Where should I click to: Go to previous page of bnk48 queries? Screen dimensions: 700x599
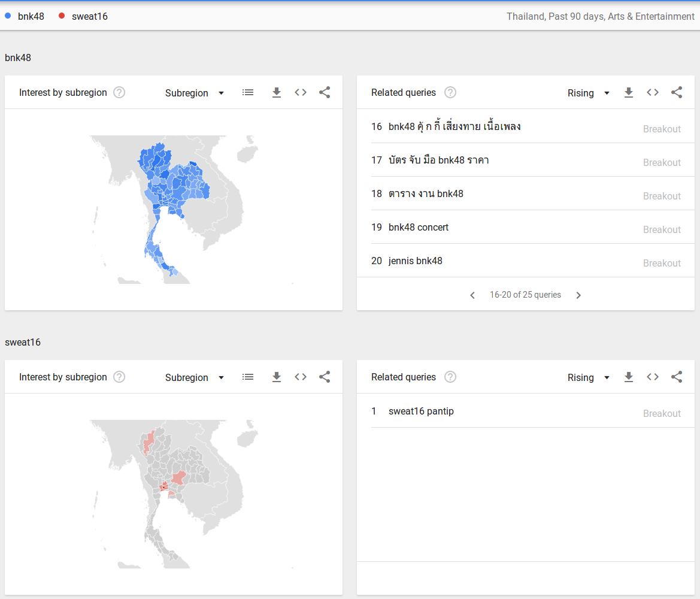(x=472, y=295)
